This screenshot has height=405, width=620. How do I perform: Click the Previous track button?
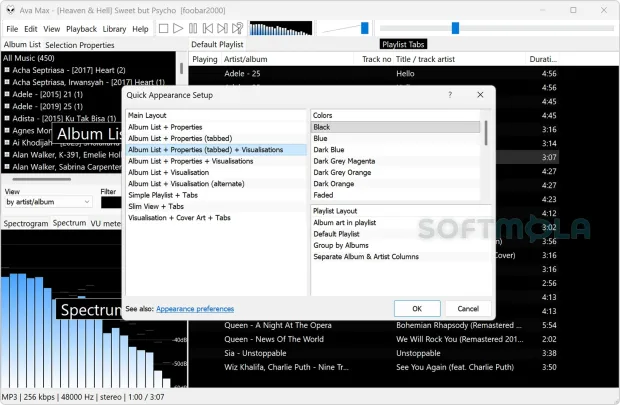208,28
